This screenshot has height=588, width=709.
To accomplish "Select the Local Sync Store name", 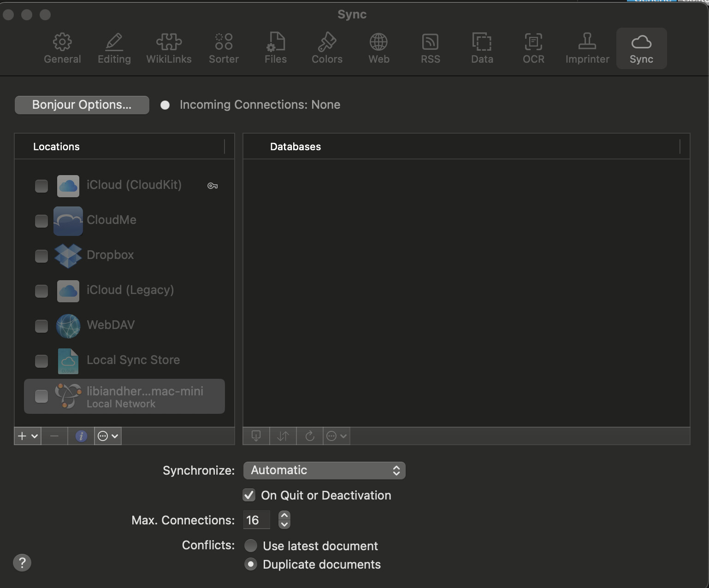I will tap(133, 360).
